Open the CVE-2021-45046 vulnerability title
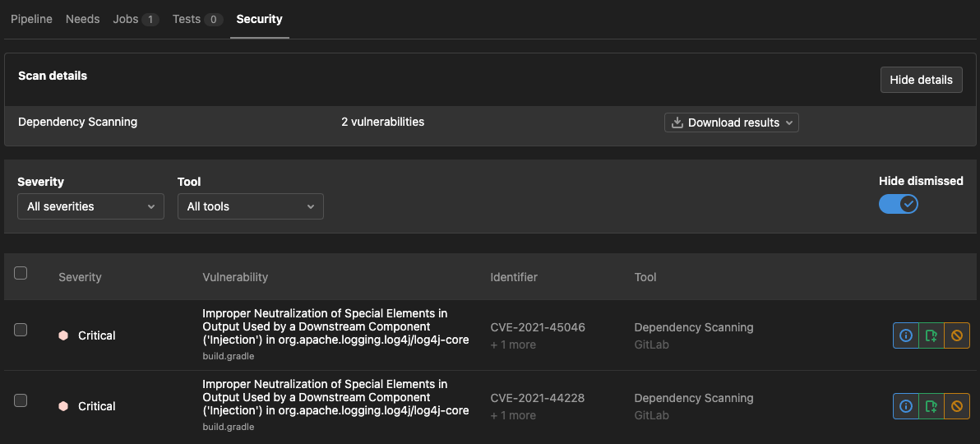The height and width of the screenshot is (444, 980). (x=335, y=326)
